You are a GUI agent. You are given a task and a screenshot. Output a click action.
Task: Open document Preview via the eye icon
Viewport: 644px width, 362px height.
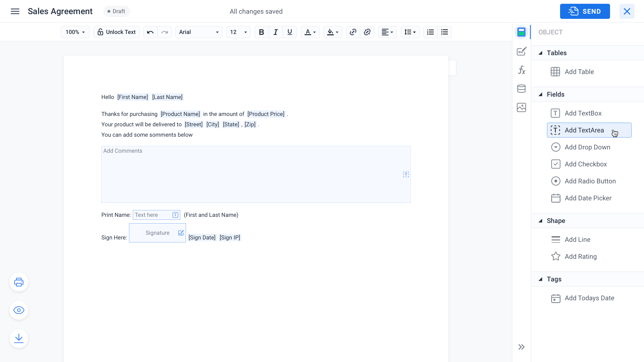click(19, 310)
